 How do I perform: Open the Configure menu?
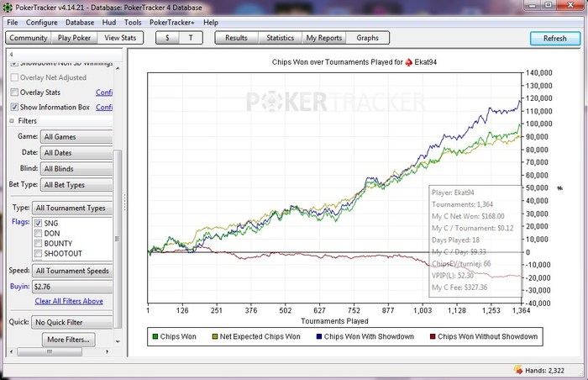pos(42,22)
